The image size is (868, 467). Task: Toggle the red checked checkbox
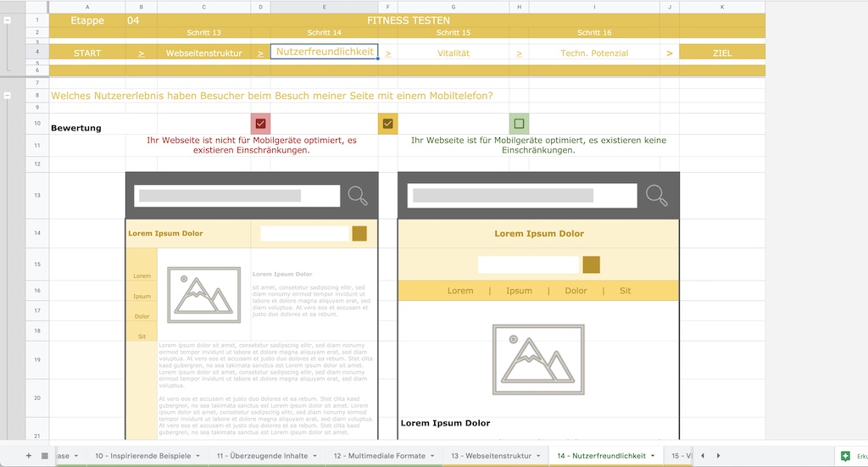click(261, 124)
